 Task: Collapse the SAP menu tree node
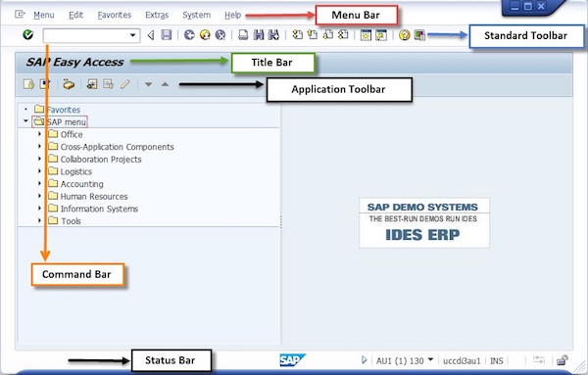pyautogui.click(x=25, y=121)
